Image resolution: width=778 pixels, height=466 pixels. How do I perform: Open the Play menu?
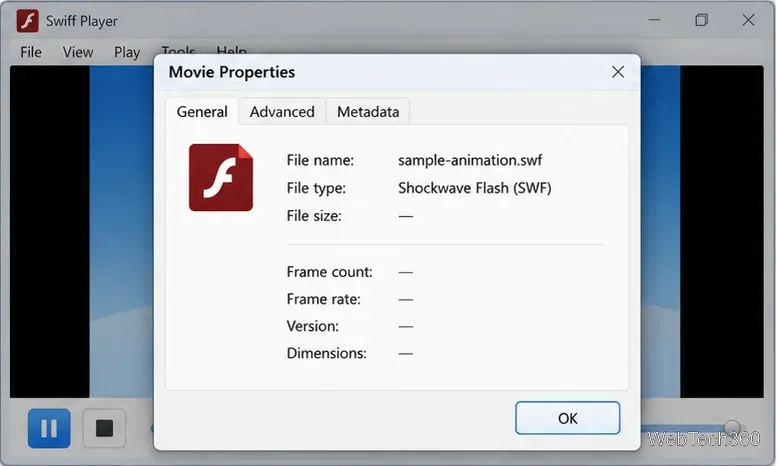(127, 52)
